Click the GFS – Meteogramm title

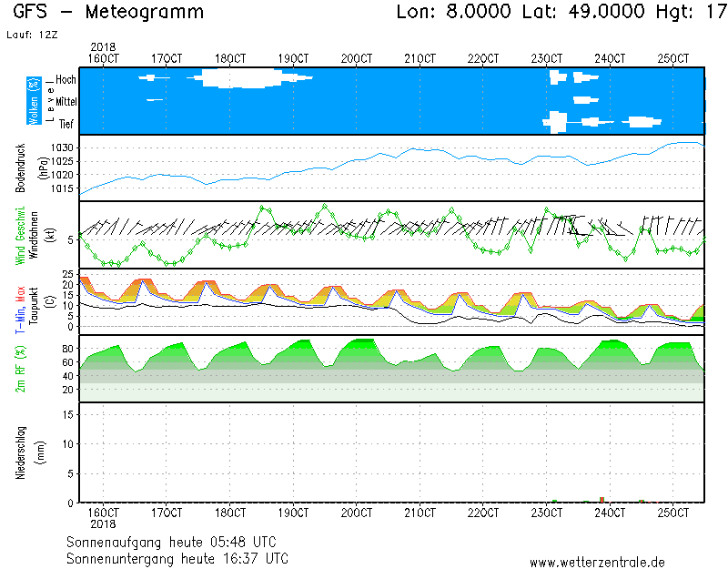(110, 13)
